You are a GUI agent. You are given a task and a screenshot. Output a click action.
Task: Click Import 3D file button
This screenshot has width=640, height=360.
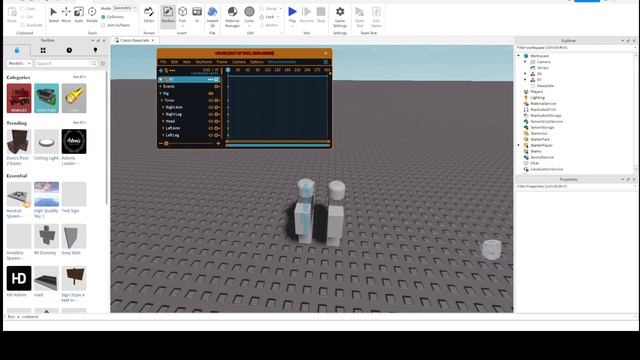click(212, 17)
